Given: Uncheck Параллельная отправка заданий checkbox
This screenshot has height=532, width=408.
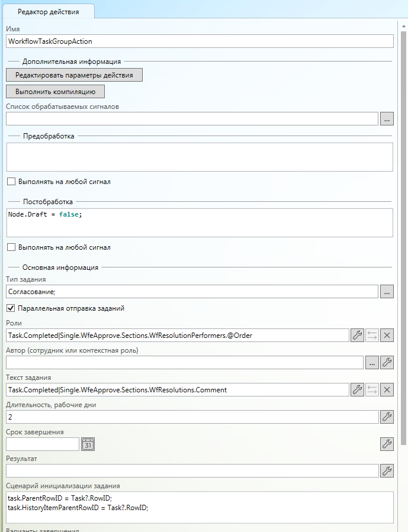Looking at the screenshot, I should pyautogui.click(x=11, y=308).
